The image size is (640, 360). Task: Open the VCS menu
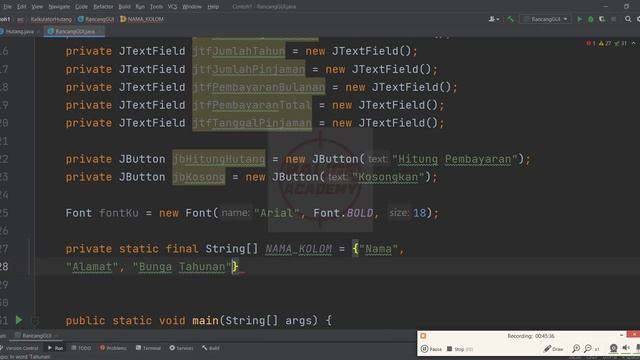pyautogui.click(x=173, y=7)
